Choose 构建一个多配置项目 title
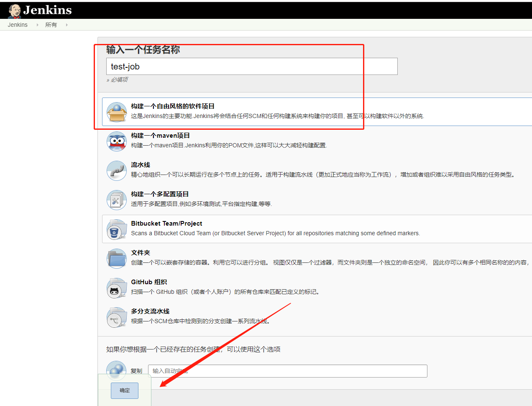Screen dimensions: 532x406 (160, 194)
